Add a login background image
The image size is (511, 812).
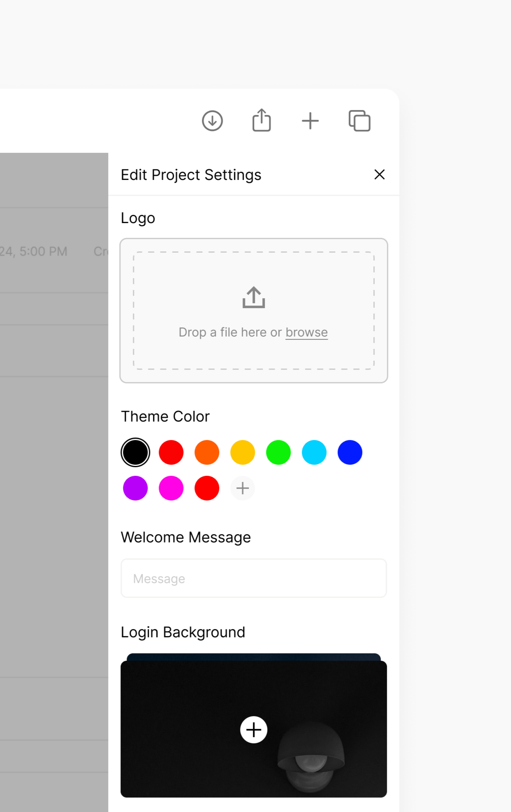[x=254, y=730]
